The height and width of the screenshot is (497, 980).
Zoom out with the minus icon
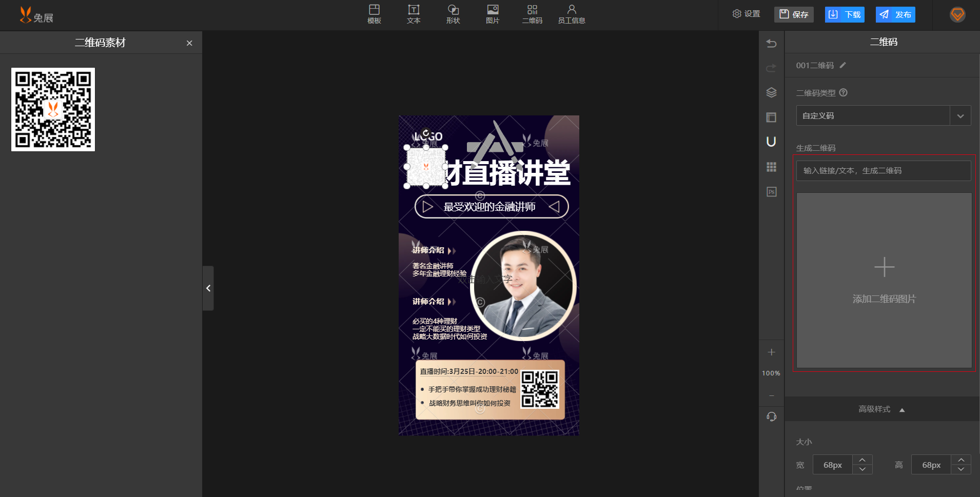point(771,395)
